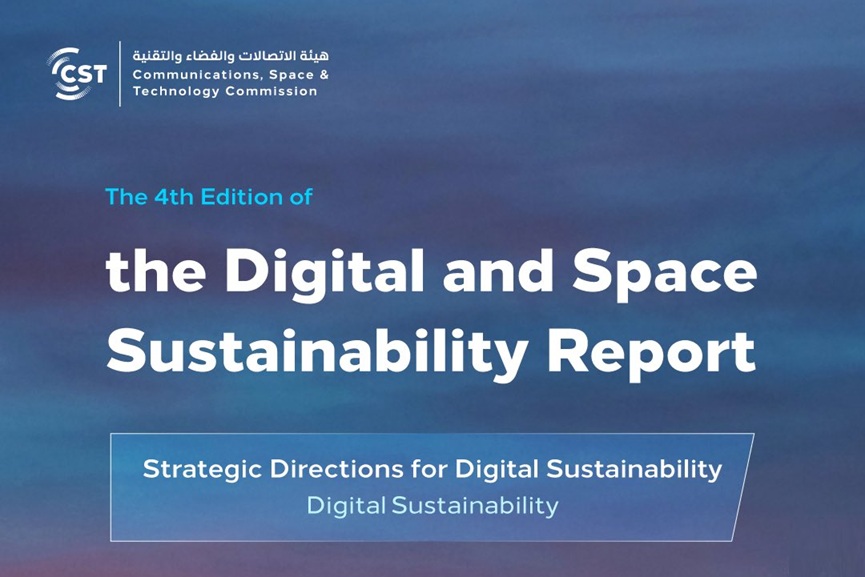Enable highlight on 'Digital Sustainability' label
This screenshot has height=577, width=865.
click(432, 503)
